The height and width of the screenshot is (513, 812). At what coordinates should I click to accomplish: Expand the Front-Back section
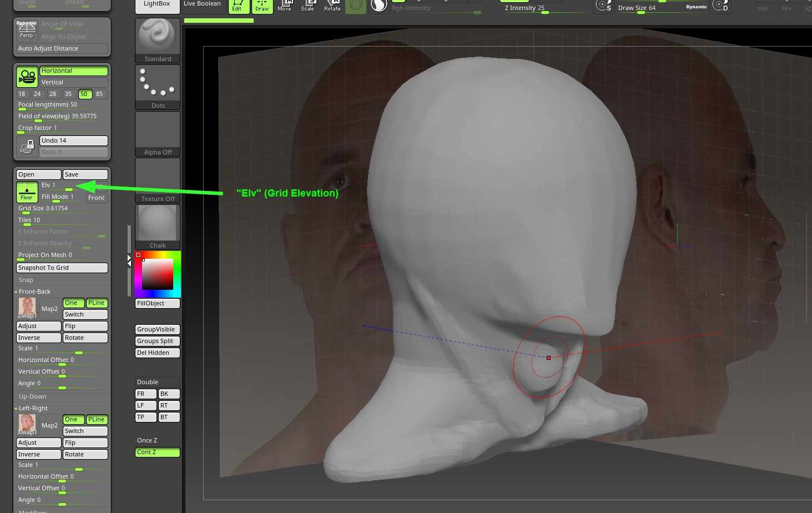[x=34, y=291]
